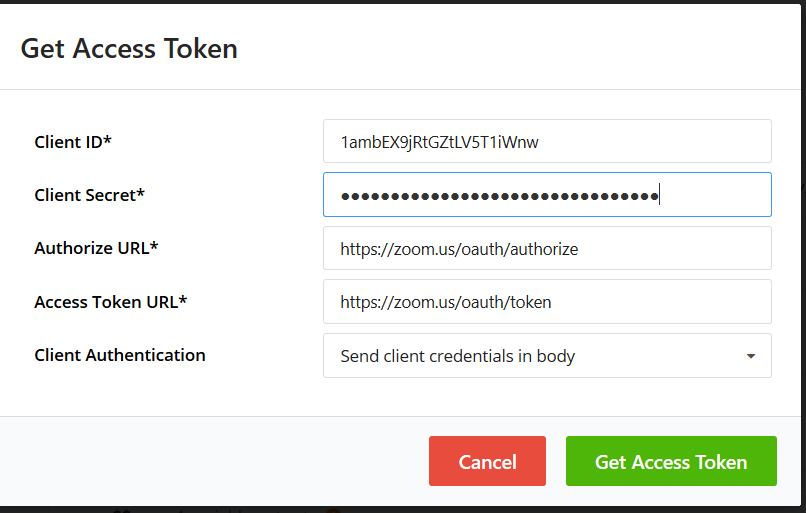Click the 'Client ID*' label
Screen dimensions: 806x513
[73, 142]
